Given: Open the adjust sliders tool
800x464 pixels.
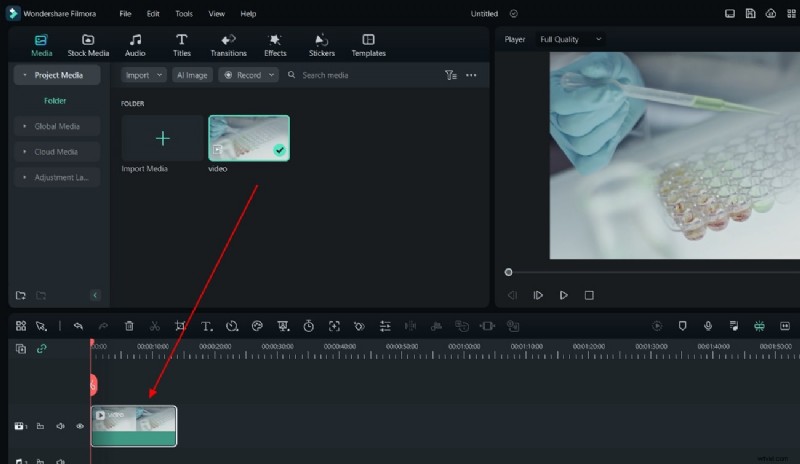Looking at the screenshot, I should pyautogui.click(x=385, y=326).
